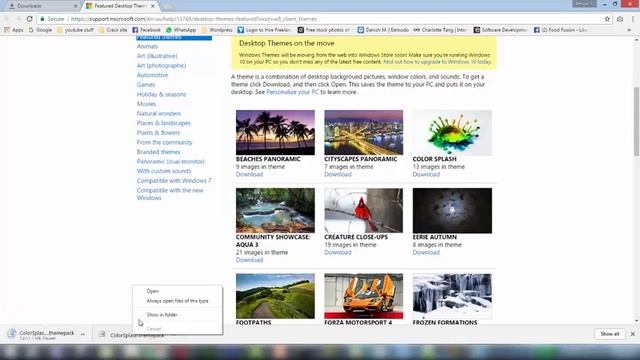
Task: Download the Creature Close-Ups theme
Action: pyautogui.click(x=338, y=252)
